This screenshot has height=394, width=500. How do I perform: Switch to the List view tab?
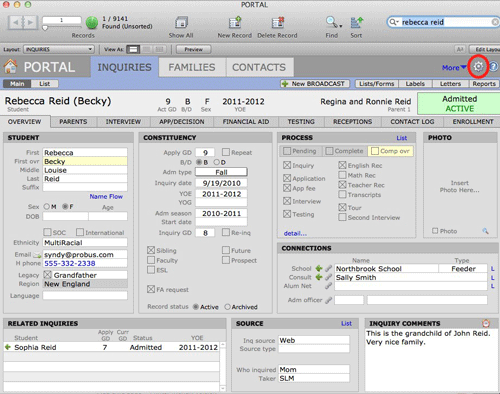(x=45, y=84)
